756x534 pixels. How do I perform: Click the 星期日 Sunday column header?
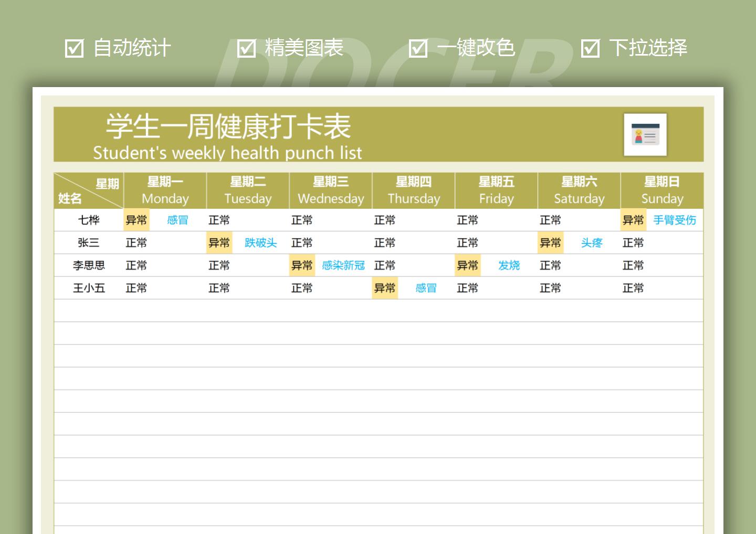(x=662, y=190)
